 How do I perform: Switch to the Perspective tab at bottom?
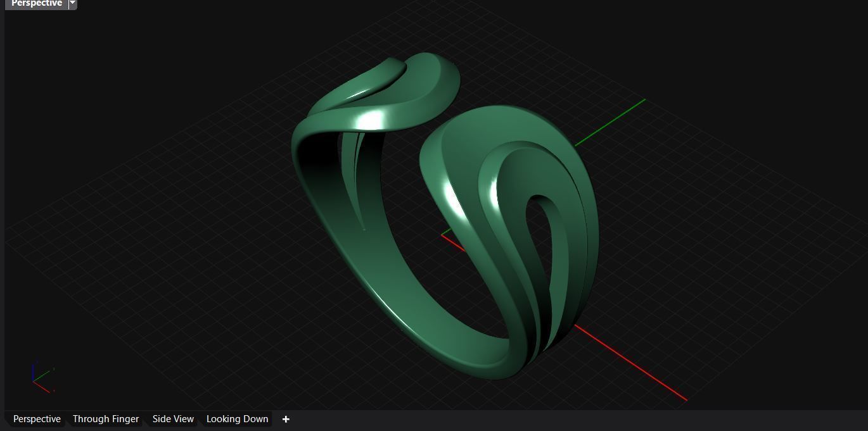click(37, 419)
